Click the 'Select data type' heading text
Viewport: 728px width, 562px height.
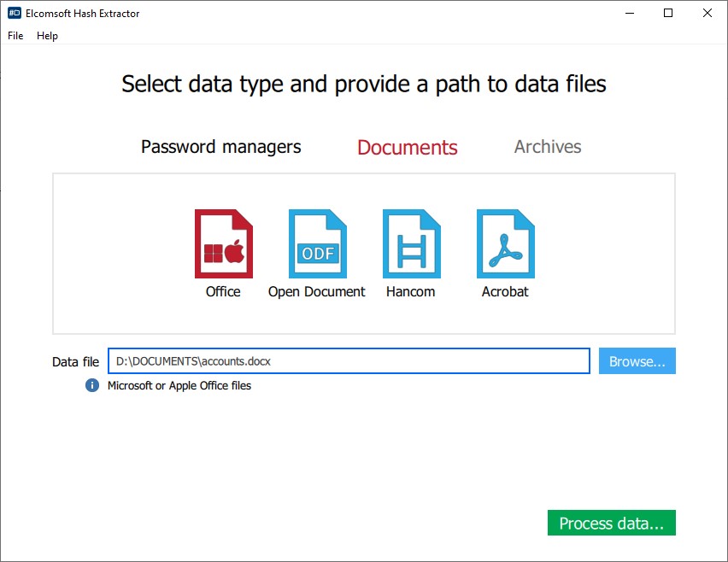point(364,84)
